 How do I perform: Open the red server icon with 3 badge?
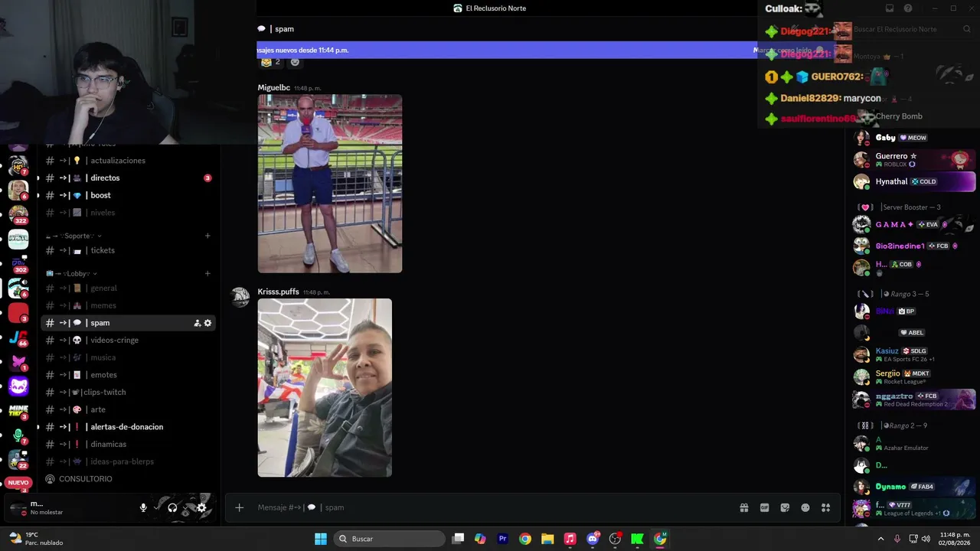tap(18, 313)
